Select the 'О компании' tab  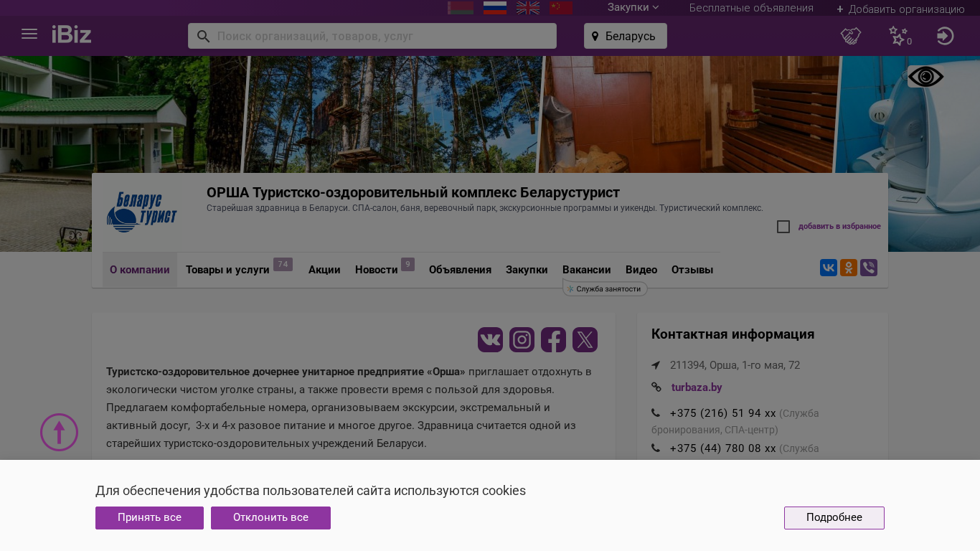click(140, 270)
